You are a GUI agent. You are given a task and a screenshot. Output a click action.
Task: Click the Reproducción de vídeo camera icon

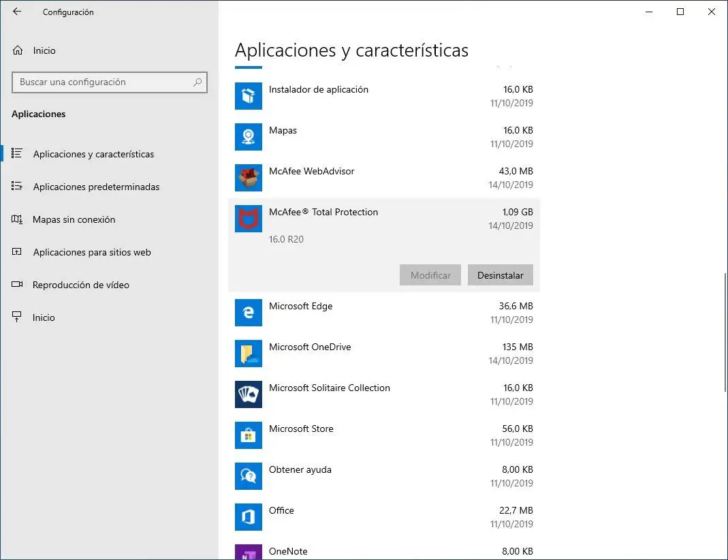pyautogui.click(x=17, y=284)
